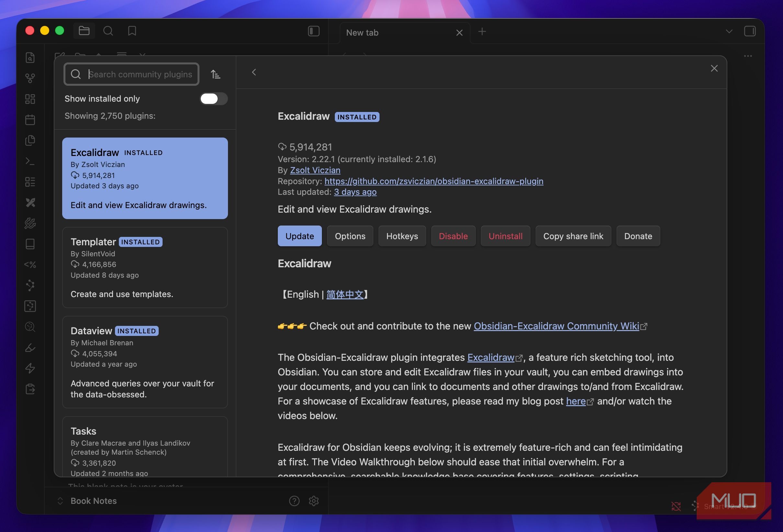Click the sync disabled status icon
This screenshot has width=783, height=532.
(x=676, y=506)
